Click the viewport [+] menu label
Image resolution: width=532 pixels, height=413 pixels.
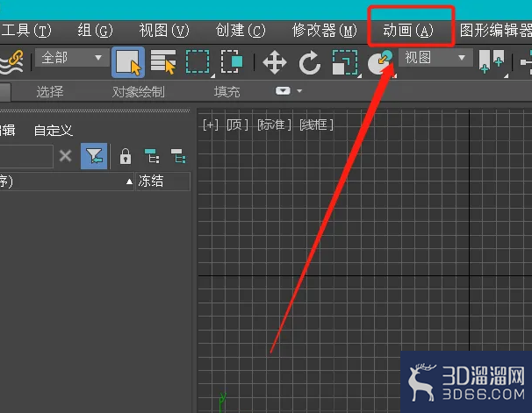211,125
